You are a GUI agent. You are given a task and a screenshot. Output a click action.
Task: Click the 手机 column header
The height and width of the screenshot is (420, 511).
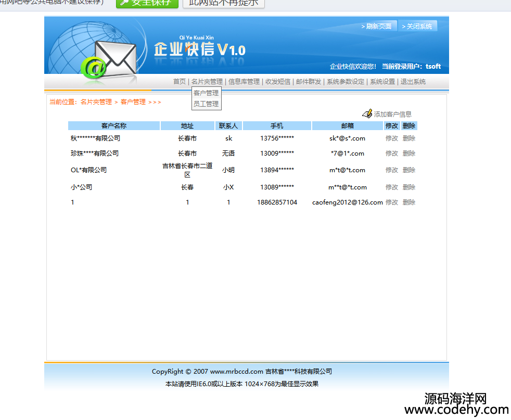(277, 126)
